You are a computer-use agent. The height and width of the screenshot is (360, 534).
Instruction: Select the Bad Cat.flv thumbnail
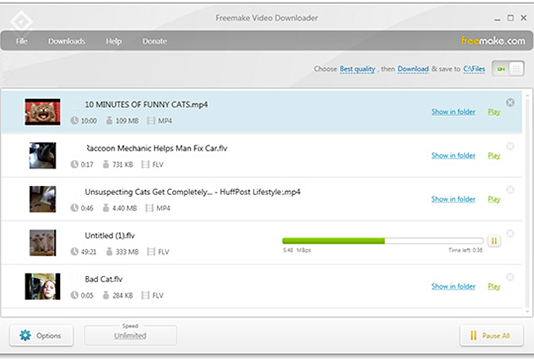pos(43,286)
